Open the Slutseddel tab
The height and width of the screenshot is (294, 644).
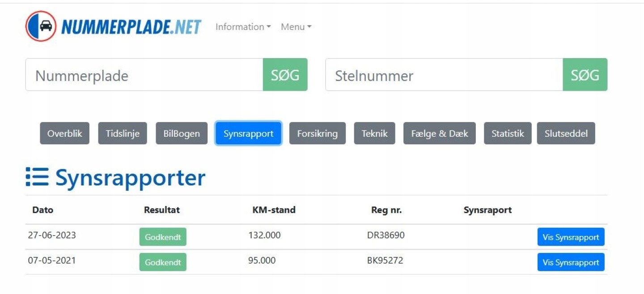point(566,133)
